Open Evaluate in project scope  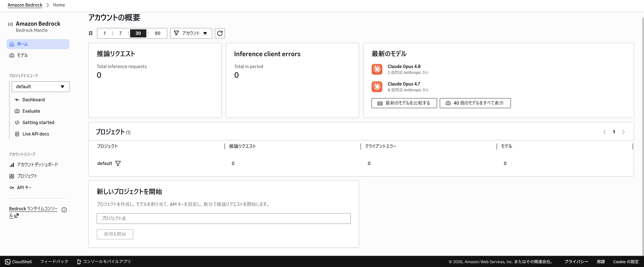coord(31,111)
